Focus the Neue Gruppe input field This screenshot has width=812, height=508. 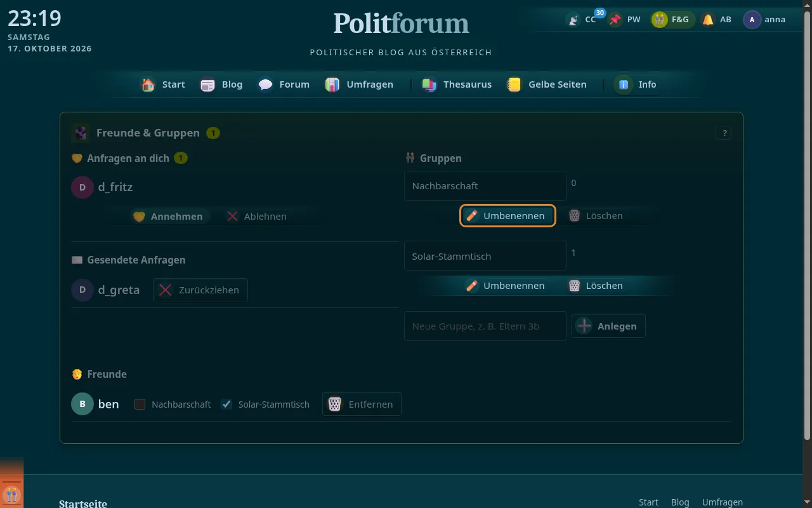(x=485, y=326)
